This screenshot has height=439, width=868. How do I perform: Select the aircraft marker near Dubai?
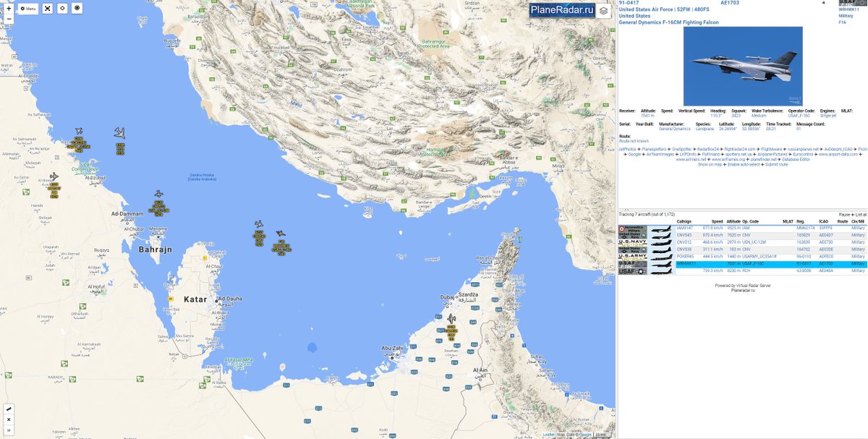click(451, 319)
